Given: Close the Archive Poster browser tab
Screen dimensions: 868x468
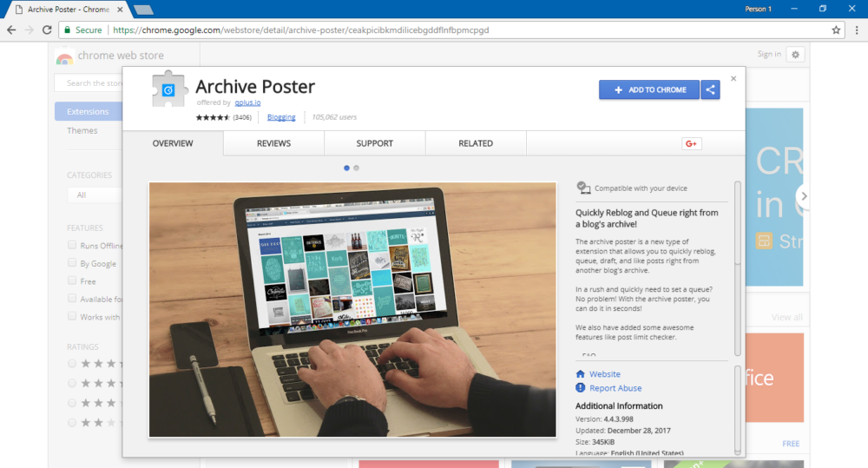Looking at the screenshot, I should (120, 10).
